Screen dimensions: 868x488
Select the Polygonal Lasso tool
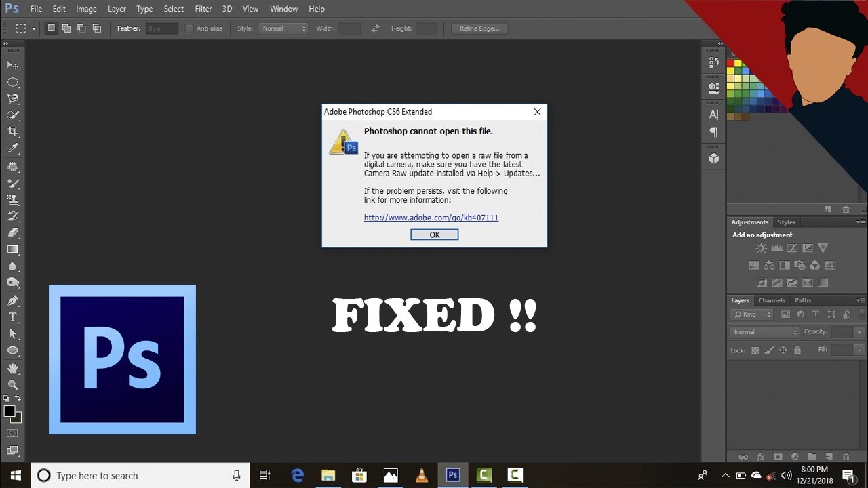coord(12,99)
